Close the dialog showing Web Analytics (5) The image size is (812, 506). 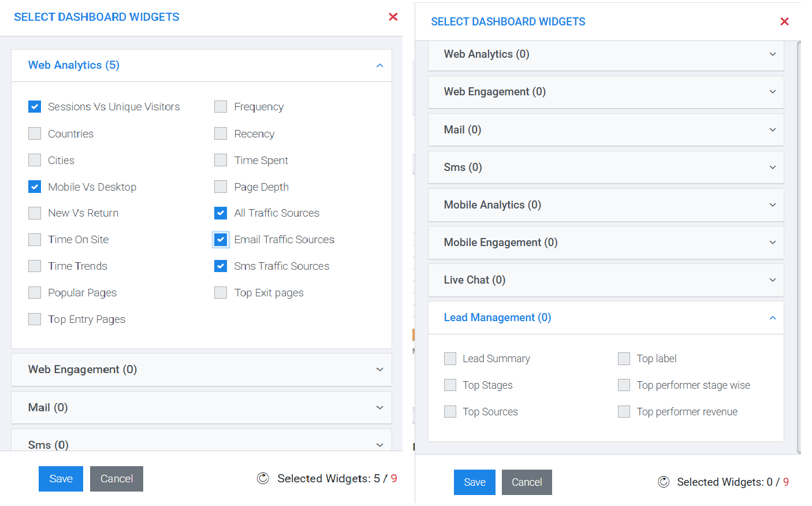click(393, 17)
